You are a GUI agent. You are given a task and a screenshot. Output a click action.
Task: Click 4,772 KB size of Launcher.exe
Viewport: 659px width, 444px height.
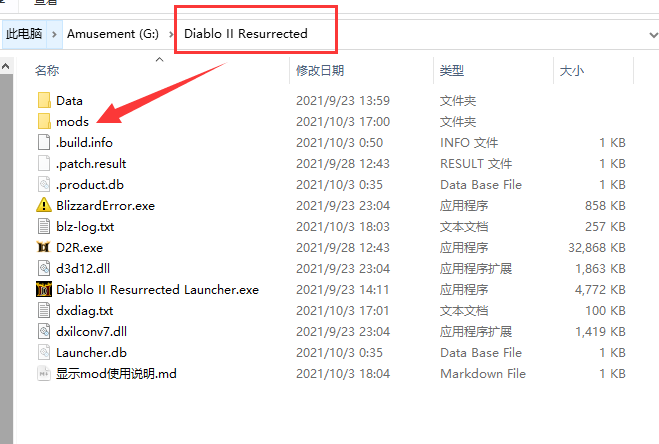point(600,290)
